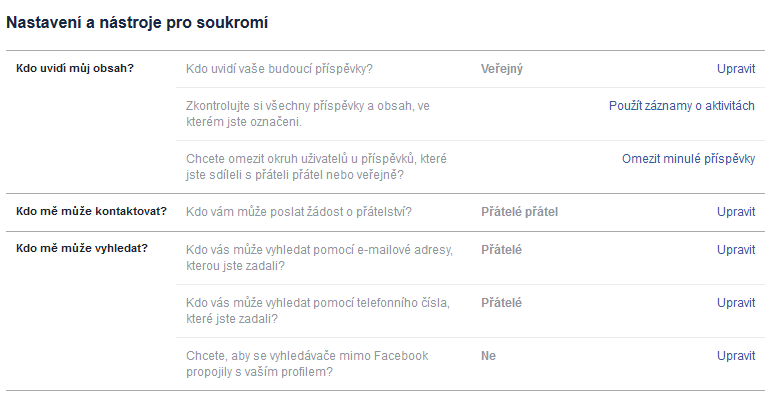Select the 'Kdo uvidí můj obsah?' section heading
Screen dimensions: 783x395
pyautogui.click(x=75, y=68)
